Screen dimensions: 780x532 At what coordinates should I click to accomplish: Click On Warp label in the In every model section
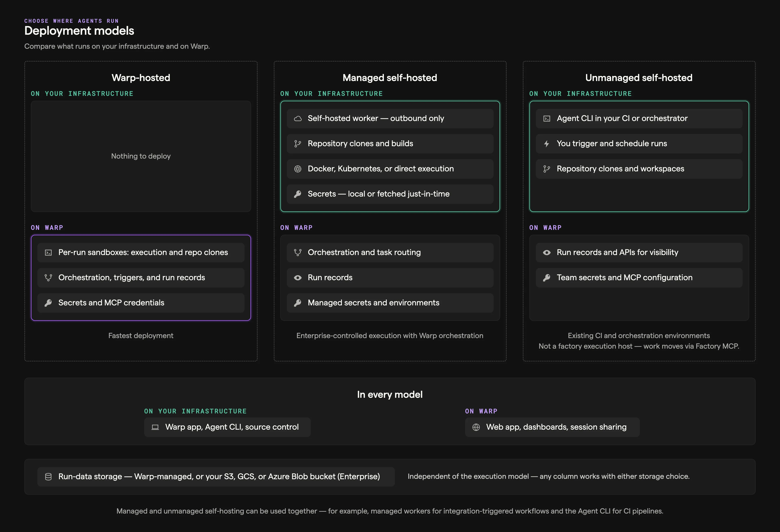pyautogui.click(x=481, y=411)
